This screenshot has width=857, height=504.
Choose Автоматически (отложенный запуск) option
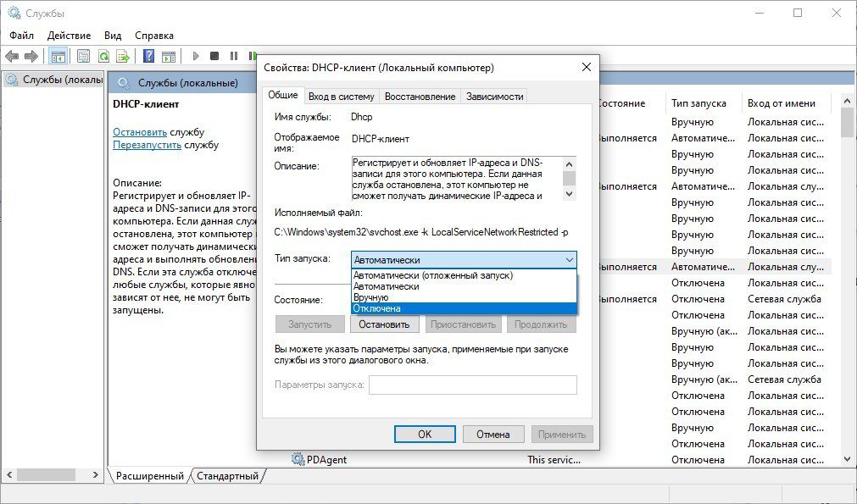[x=464, y=275]
